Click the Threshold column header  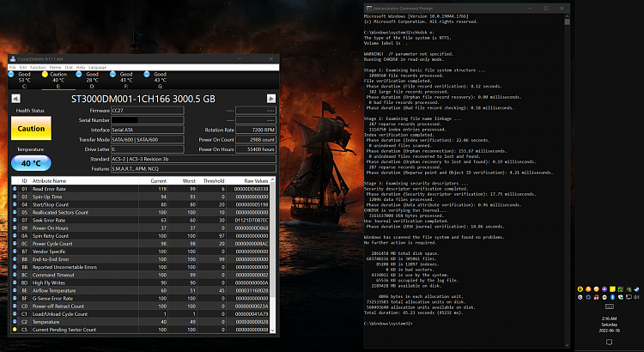pyautogui.click(x=211, y=181)
